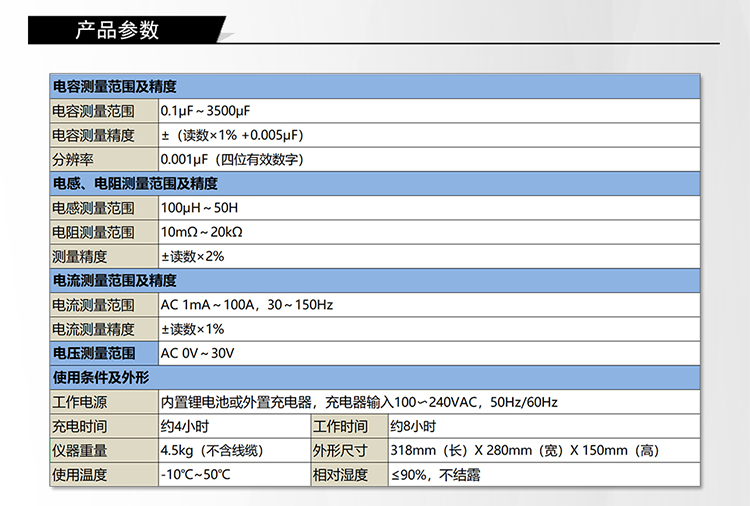
Task: Click the 使用条件及外形 section header
Action: click(x=100, y=378)
